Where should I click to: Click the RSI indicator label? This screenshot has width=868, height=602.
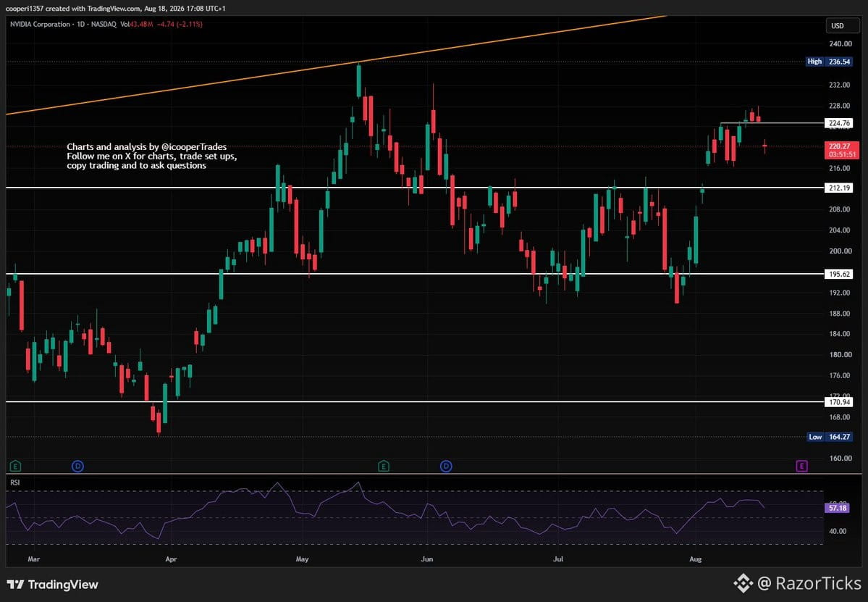15,482
